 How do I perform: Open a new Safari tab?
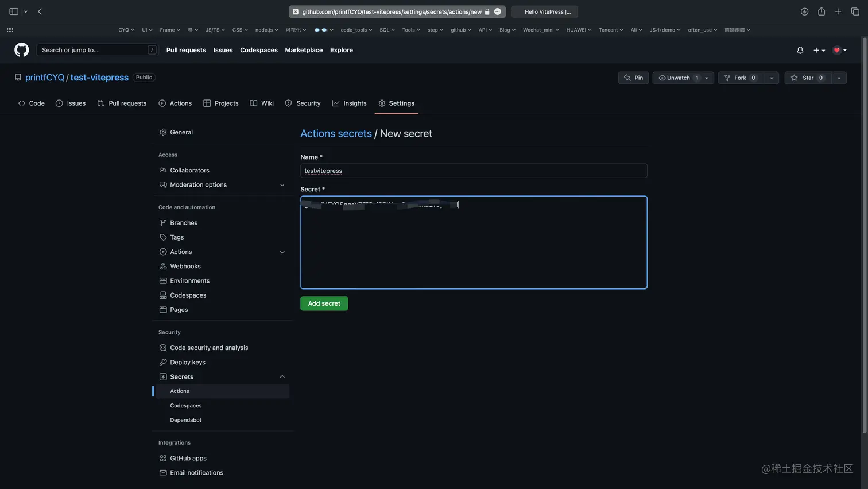click(838, 11)
